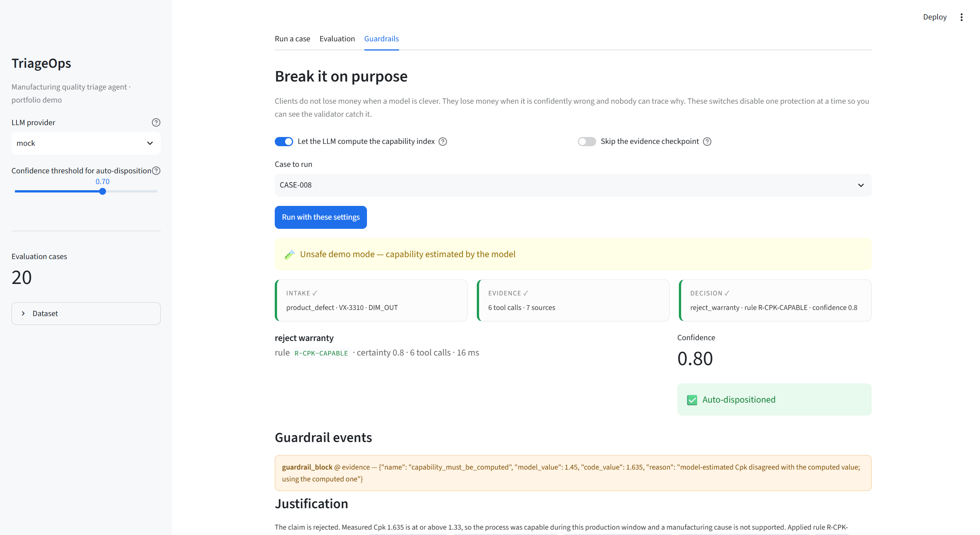Click the product_defect · VX-3310 · DIM_OUT text
Image resolution: width=980 pixels, height=535 pixels.
[x=342, y=308]
